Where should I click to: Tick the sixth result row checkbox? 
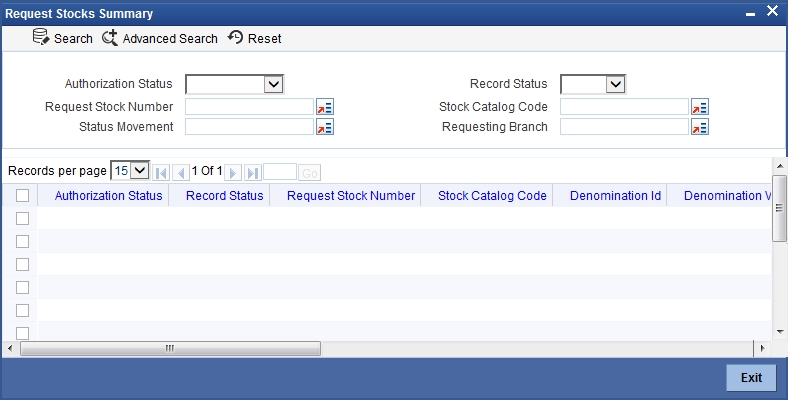pos(22,333)
